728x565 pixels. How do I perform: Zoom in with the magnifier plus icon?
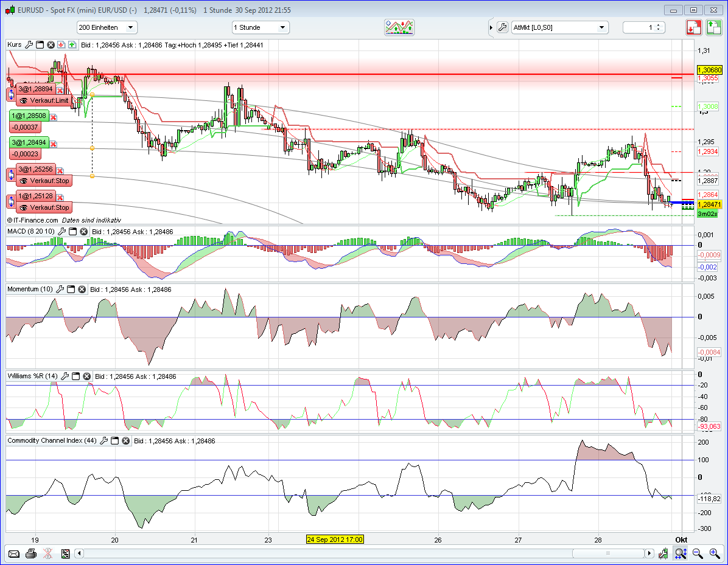715,553
